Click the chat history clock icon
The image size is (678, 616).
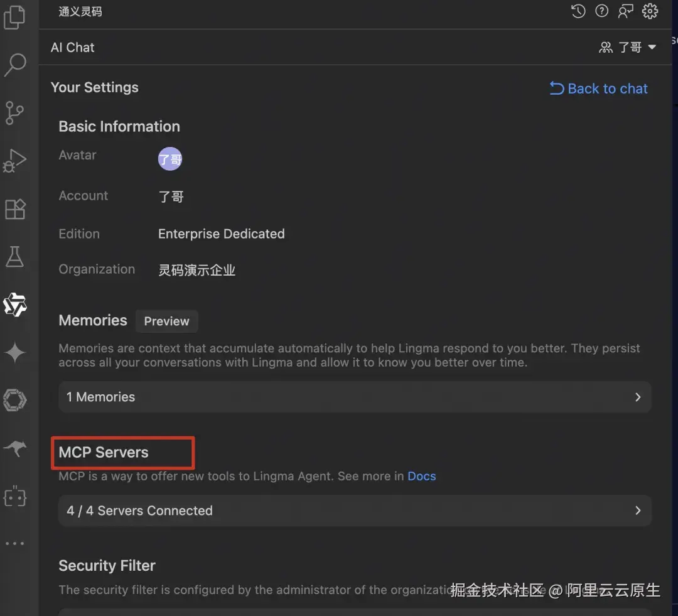pyautogui.click(x=578, y=11)
